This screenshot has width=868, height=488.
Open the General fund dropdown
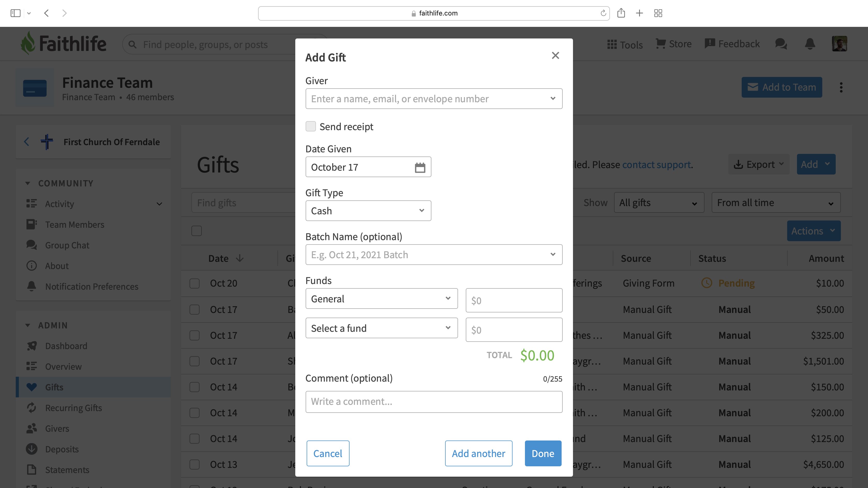382,299
